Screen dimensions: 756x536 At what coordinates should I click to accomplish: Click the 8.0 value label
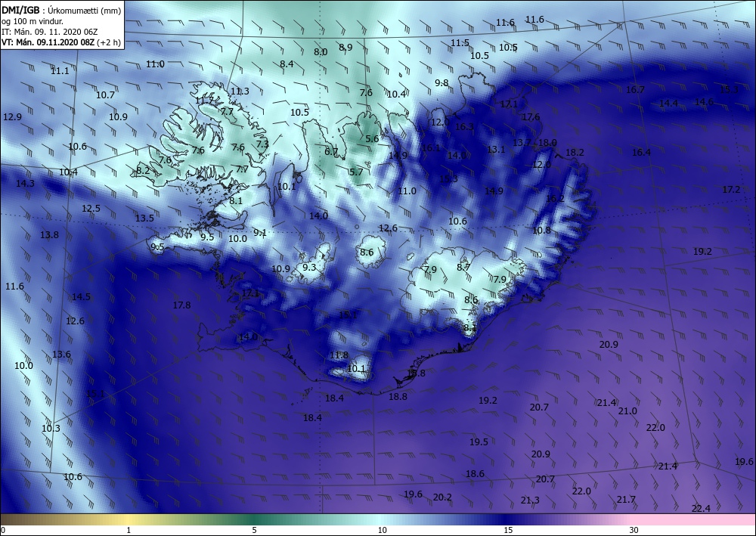point(321,52)
